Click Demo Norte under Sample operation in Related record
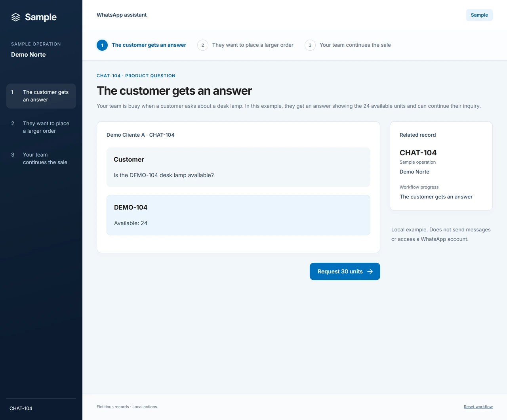507x420 pixels. tap(414, 172)
